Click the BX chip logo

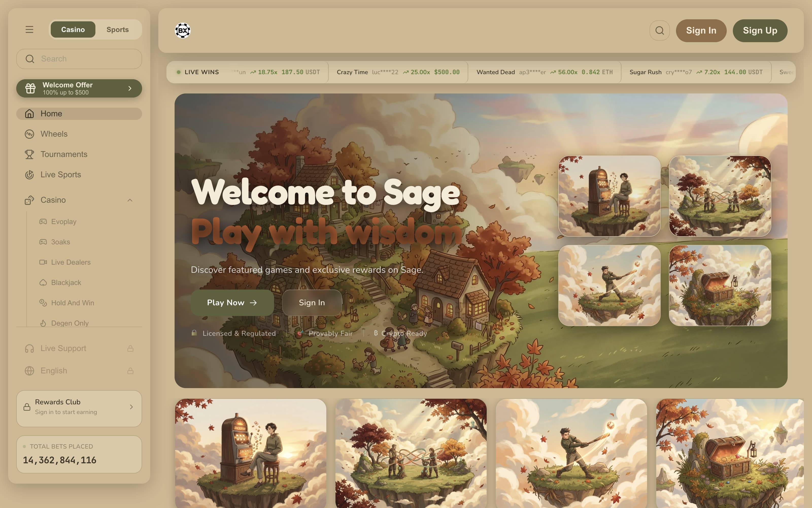click(x=182, y=30)
